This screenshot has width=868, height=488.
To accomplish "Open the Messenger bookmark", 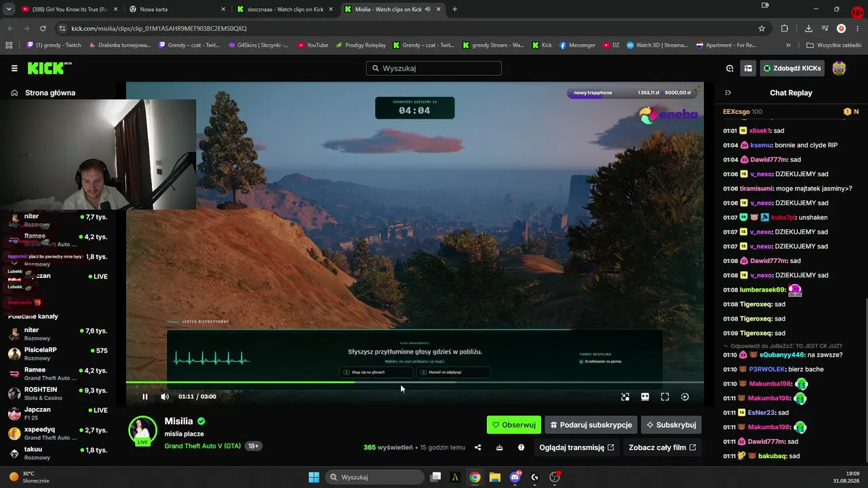I will tap(577, 45).
